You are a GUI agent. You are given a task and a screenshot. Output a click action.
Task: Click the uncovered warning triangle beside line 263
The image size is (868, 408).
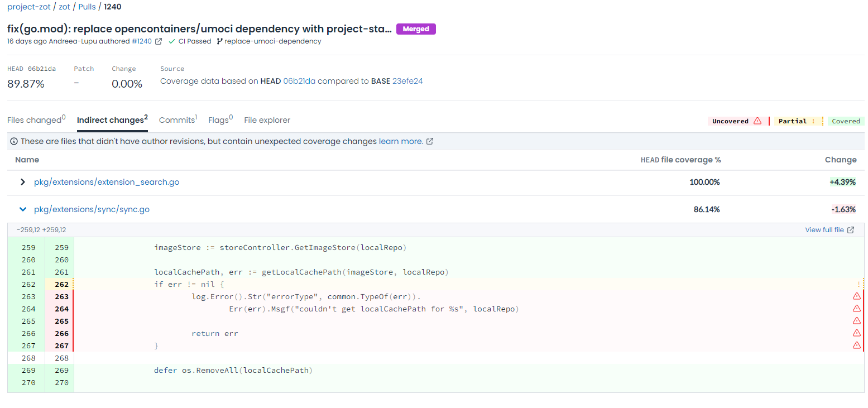pyautogui.click(x=857, y=296)
